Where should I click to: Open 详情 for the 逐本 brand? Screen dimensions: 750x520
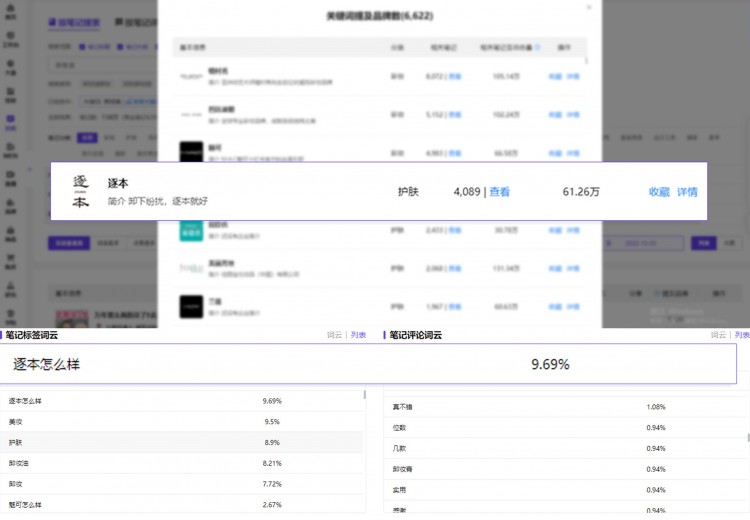pos(687,192)
